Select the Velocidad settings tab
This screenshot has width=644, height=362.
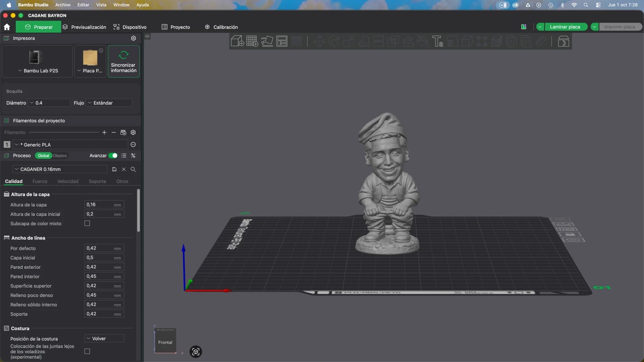point(68,181)
